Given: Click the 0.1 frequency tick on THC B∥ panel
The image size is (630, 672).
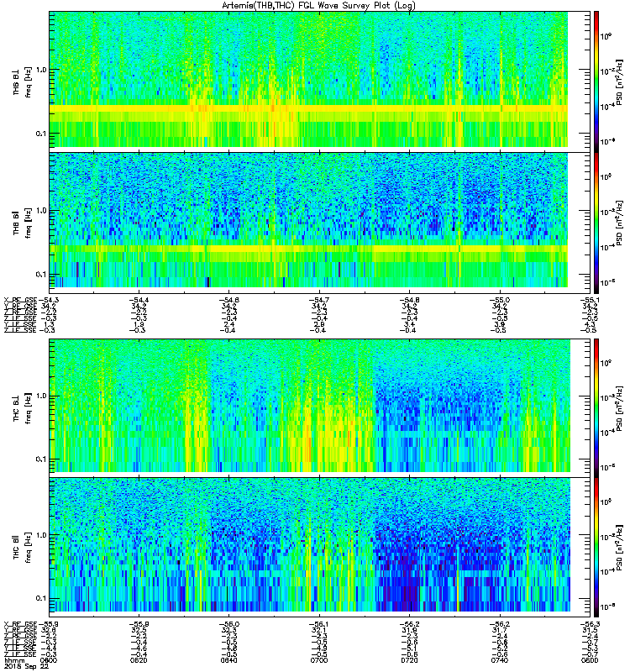Looking at the screenshot, I should coord(40,599).
